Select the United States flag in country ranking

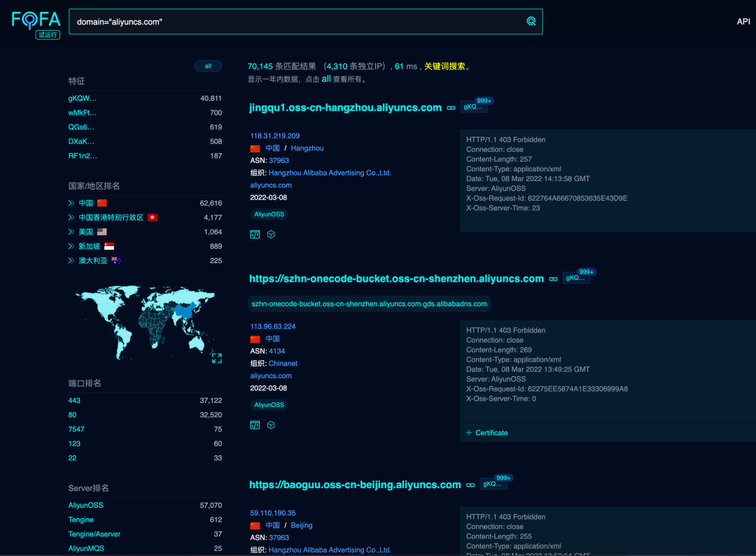point(101,232)
